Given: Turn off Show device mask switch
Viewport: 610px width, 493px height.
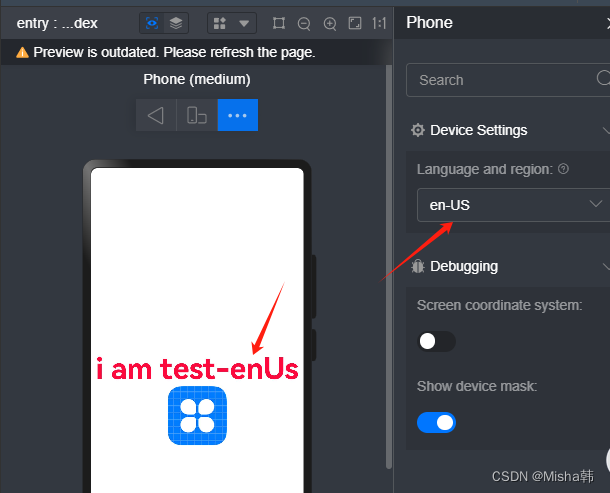Looking at the screenshot, I should [x=436, y=423].
